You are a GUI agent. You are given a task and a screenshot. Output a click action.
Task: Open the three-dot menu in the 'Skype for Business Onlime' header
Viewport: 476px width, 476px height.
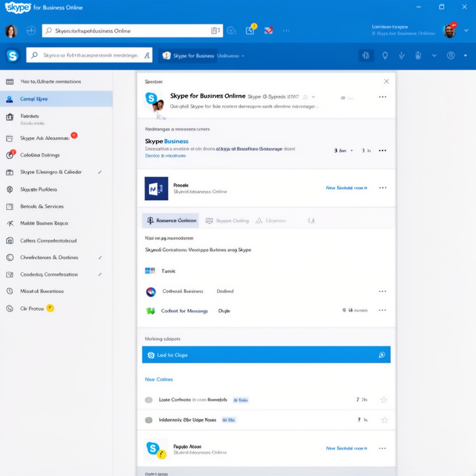pos(383,97)
